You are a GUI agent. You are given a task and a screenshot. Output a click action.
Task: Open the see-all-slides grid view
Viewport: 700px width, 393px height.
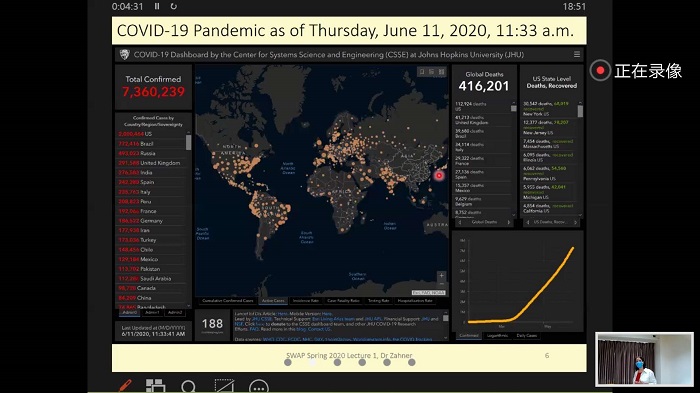[155, 385]
